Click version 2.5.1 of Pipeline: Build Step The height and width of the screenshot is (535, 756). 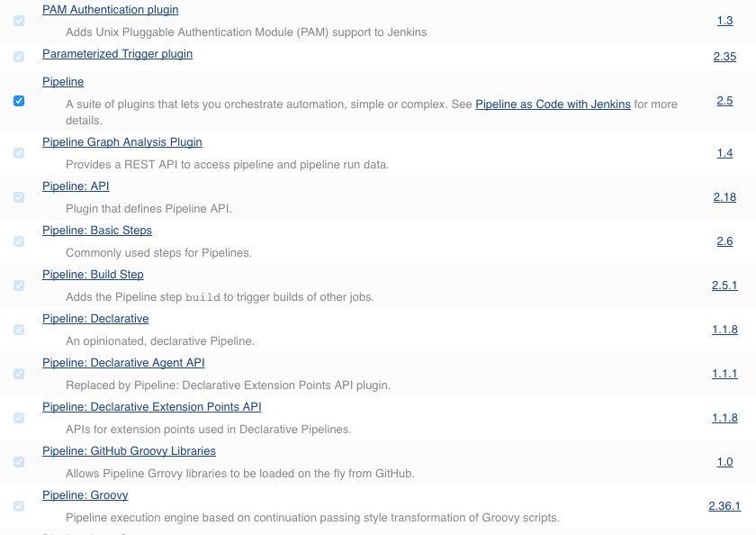[723, 286]
